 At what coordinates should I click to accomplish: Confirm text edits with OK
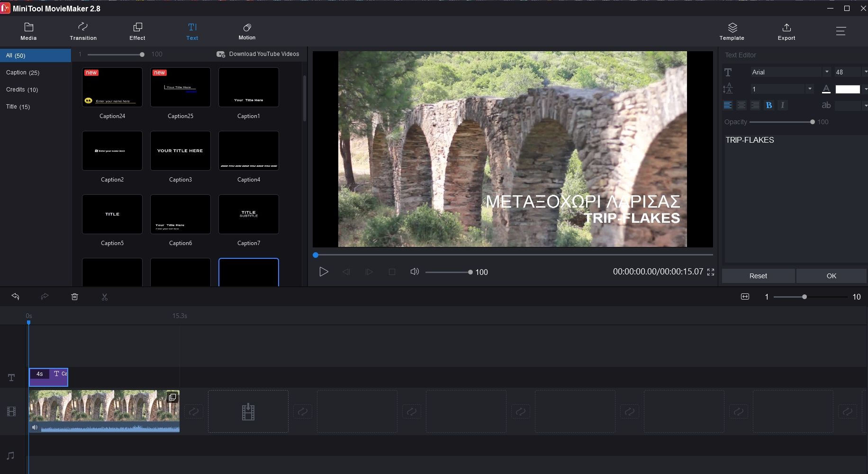click(831, 276)
